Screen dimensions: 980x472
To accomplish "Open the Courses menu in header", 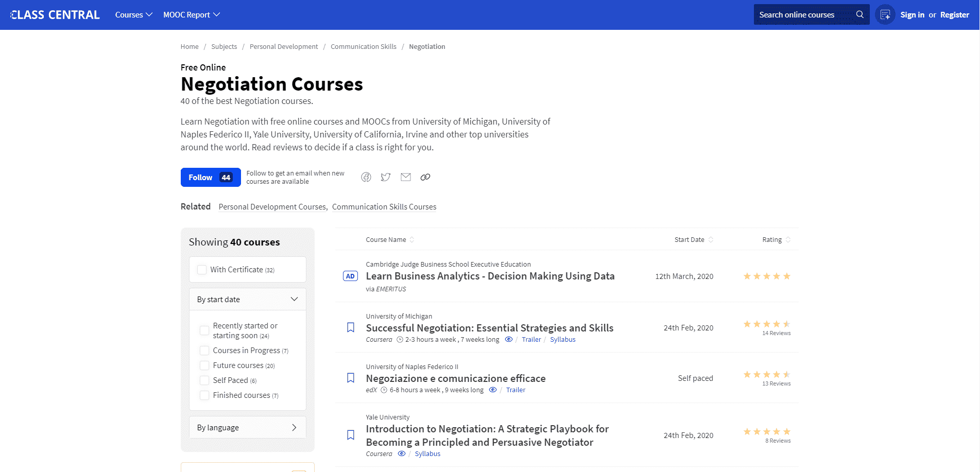I will click(x=133, y=15).
